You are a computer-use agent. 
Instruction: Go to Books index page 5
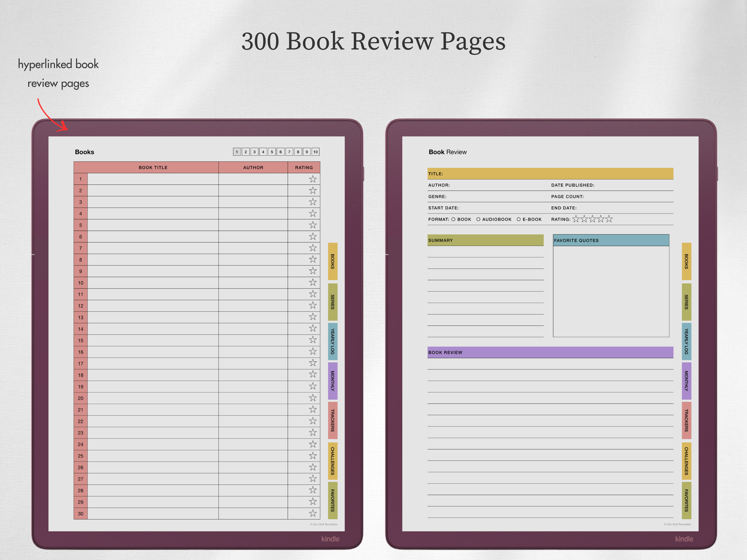[272, 152]
